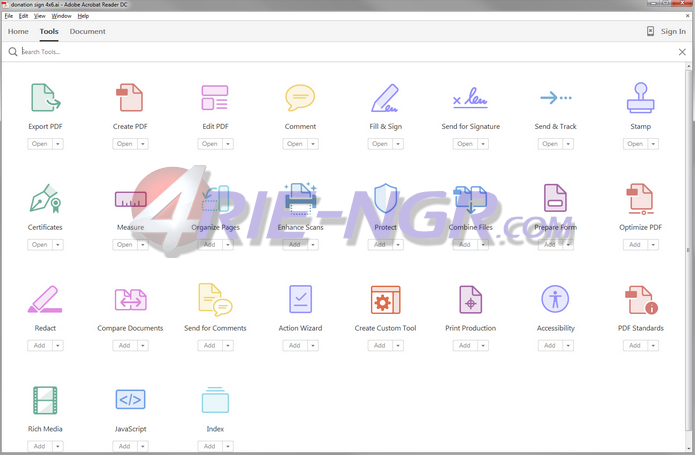Switch to the Home tab

18,31
